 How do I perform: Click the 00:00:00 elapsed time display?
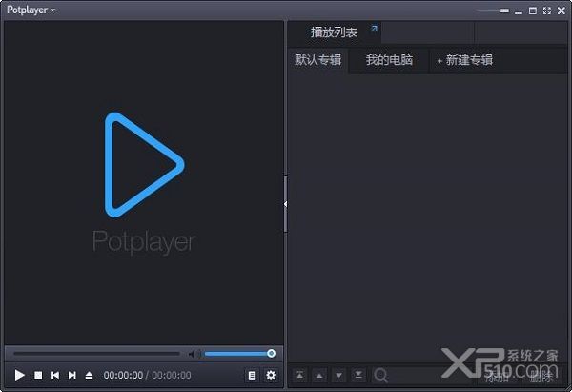pyautogui.click(x=123, y=375)
